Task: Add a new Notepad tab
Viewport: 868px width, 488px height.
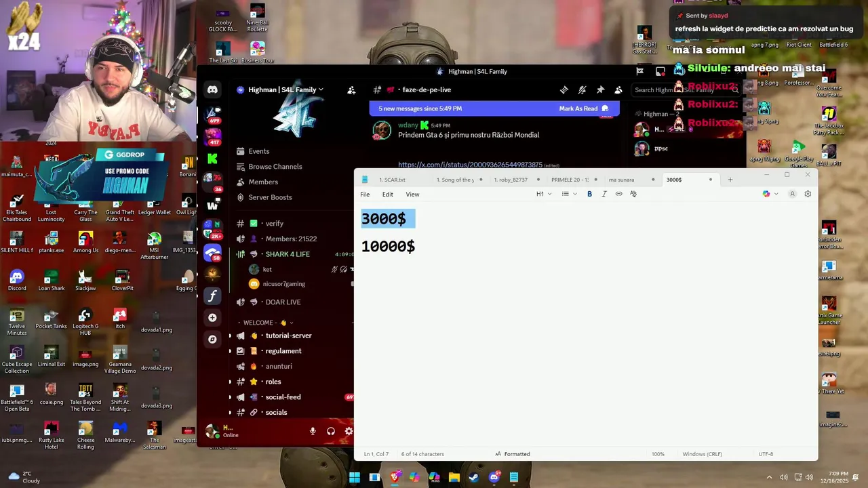Action: coord(730,180)
